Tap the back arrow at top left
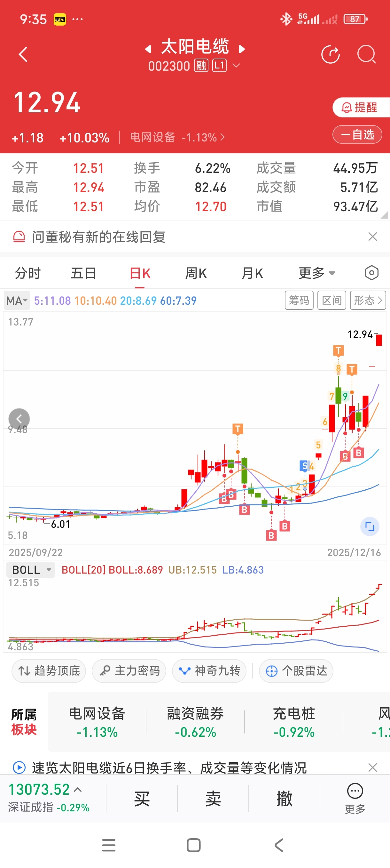This screenshot has height=868, width=390. click(23, 55)
